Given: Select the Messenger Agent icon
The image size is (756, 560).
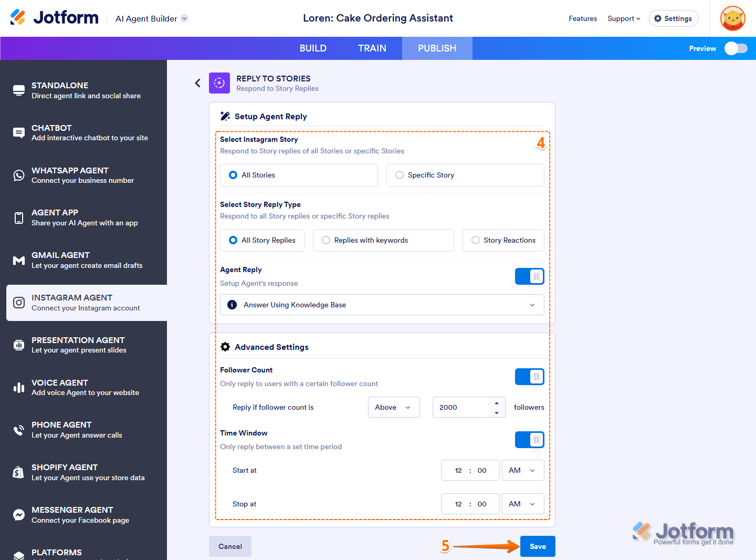Looking at the screenshot, I should click(19, 515).
